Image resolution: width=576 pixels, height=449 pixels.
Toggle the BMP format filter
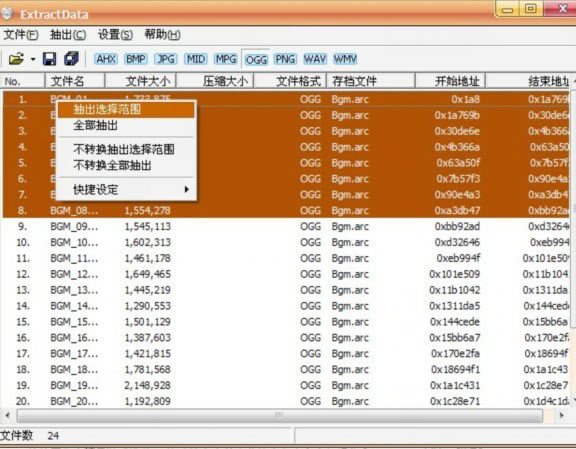[136, 59]
